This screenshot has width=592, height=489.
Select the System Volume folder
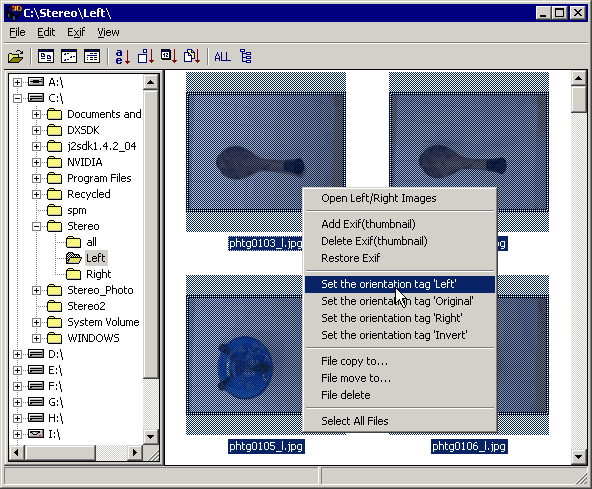103,322
